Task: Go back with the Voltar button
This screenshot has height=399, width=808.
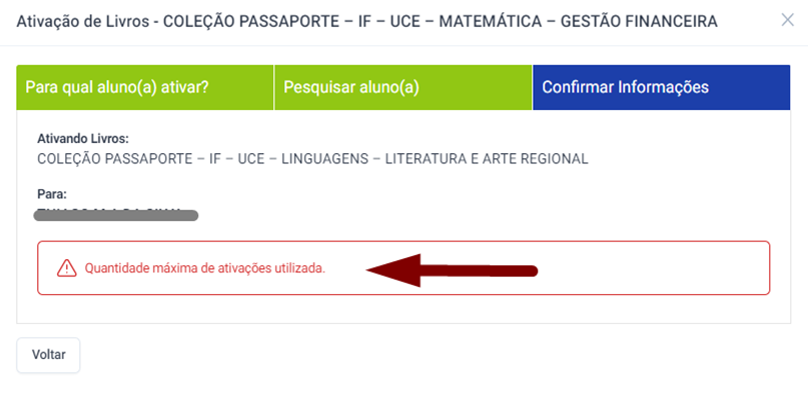Action: pyautogui.click(x=48, y=355)
